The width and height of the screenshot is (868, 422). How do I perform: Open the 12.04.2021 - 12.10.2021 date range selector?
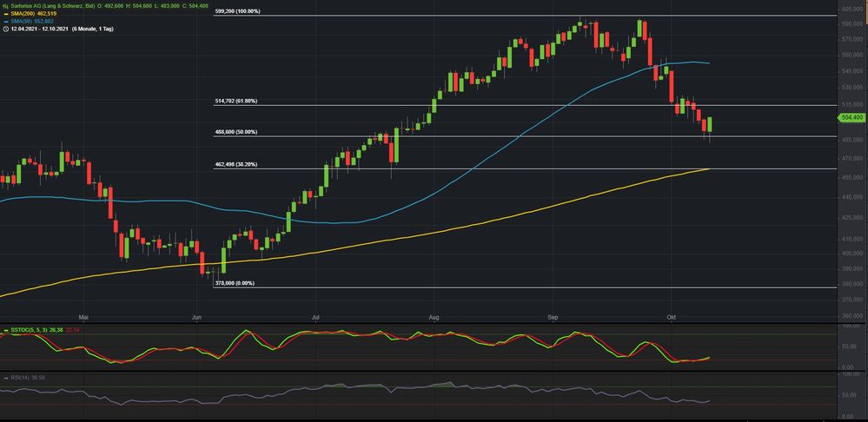[39, 29]
